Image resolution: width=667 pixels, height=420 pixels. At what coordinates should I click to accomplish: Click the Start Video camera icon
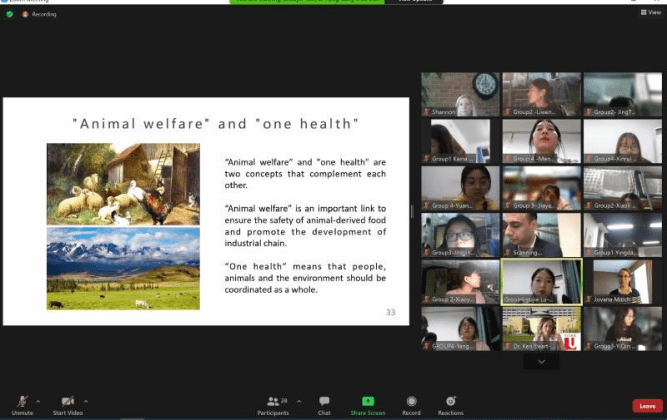(x=68, y=402)
